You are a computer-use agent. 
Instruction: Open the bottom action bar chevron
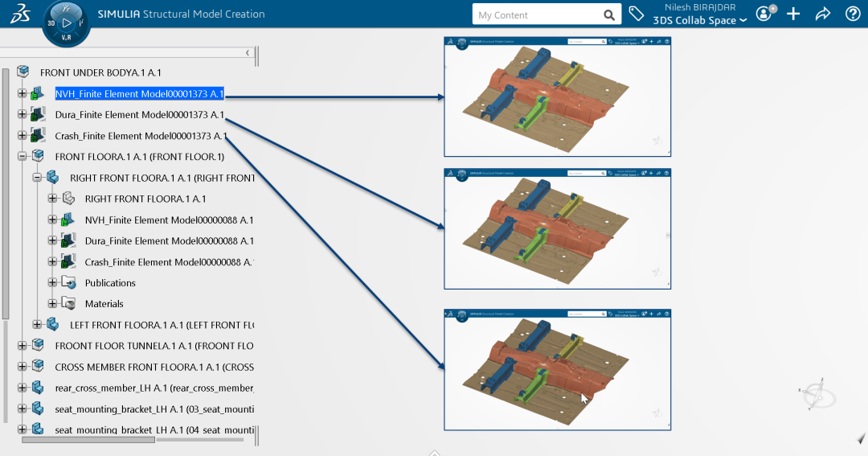click(434, 454)
